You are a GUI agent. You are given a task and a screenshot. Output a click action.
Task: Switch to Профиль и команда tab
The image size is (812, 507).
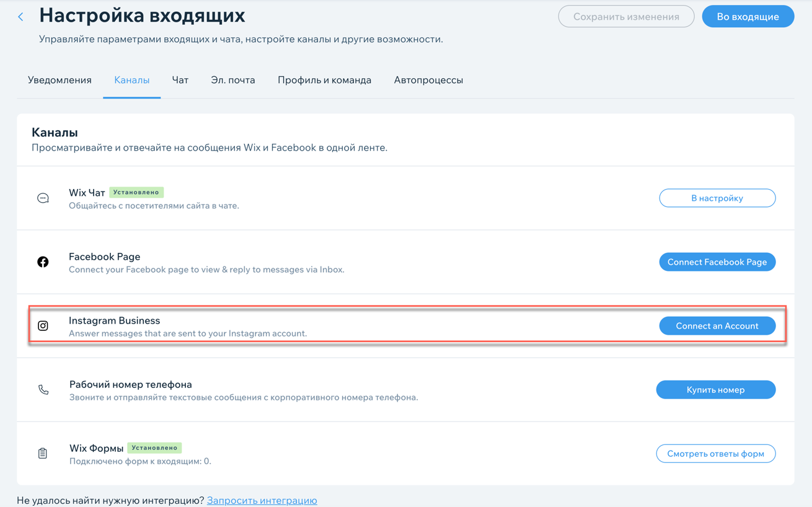[325, 80]
